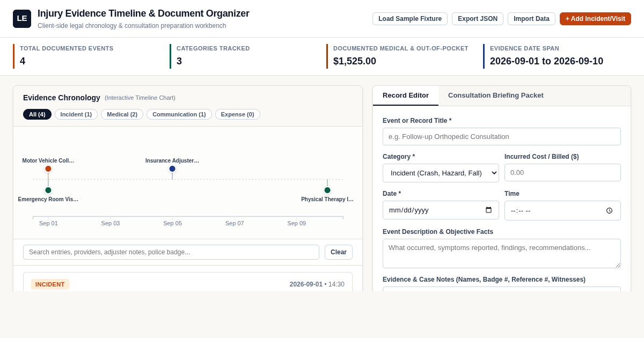Open the Category dropdown
Viewport: 644px width, 338px height.
(441, 173)
